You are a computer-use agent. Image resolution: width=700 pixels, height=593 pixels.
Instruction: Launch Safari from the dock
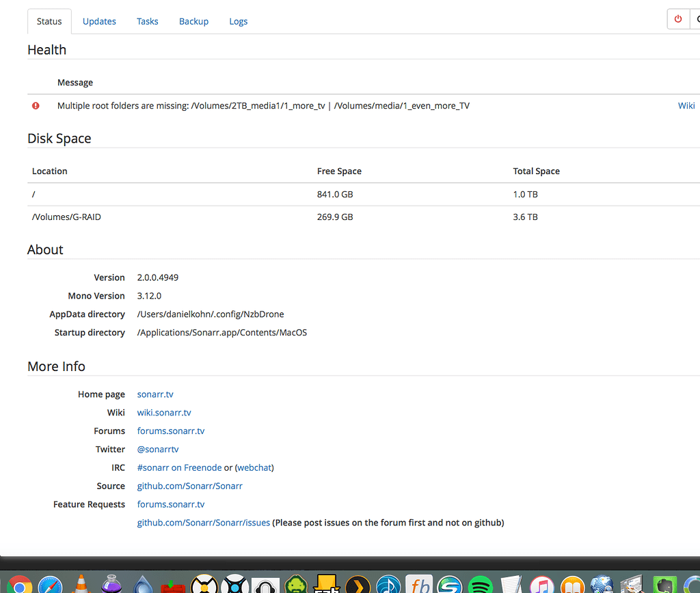(51, 585)
